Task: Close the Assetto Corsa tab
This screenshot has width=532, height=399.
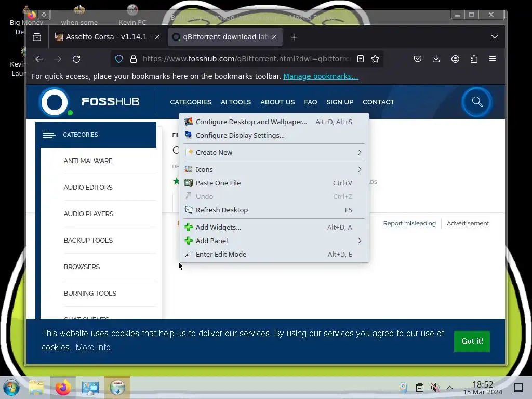Action: [x=157, y=37]
